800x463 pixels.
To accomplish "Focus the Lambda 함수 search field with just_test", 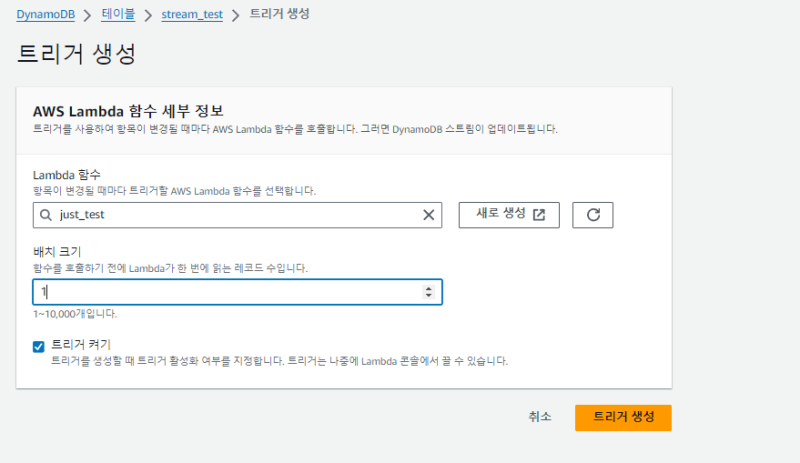I will 230,215.
